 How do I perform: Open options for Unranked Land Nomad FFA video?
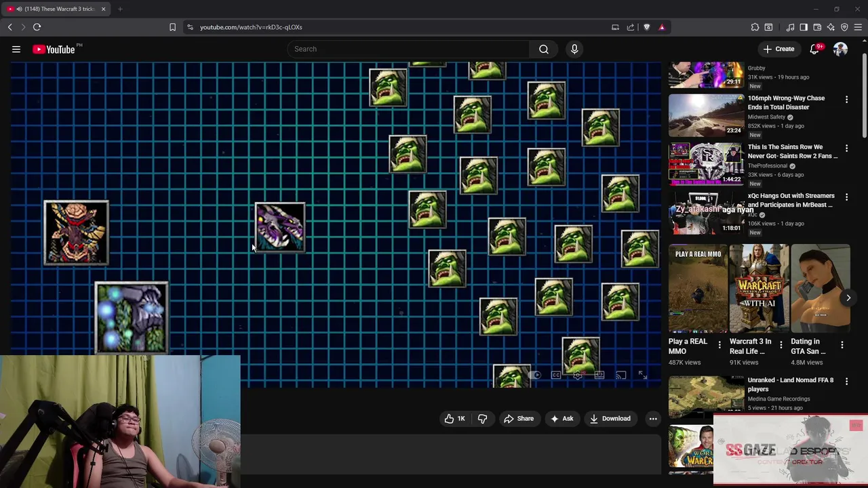846,382
